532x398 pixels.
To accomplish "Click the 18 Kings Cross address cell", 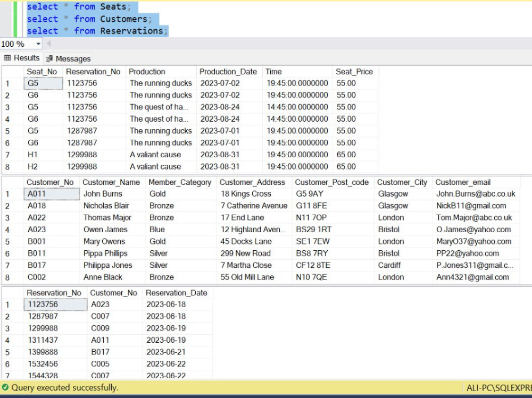I will (254, 193).
